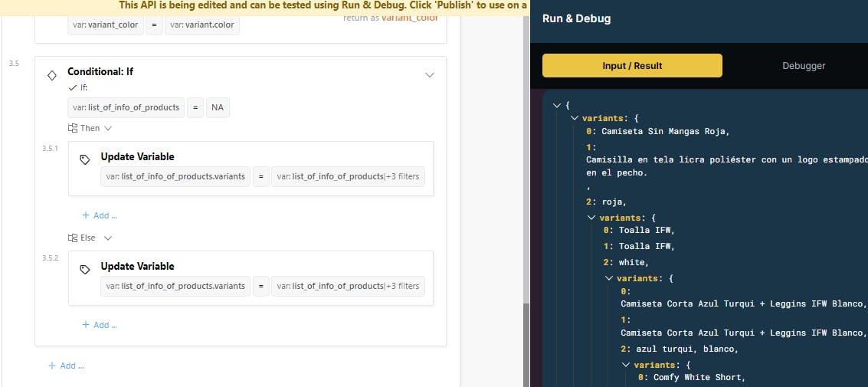Viewport: 868px width, 387px height.
Task: Click the equals operator in the If condition
Action: (195, 107)
